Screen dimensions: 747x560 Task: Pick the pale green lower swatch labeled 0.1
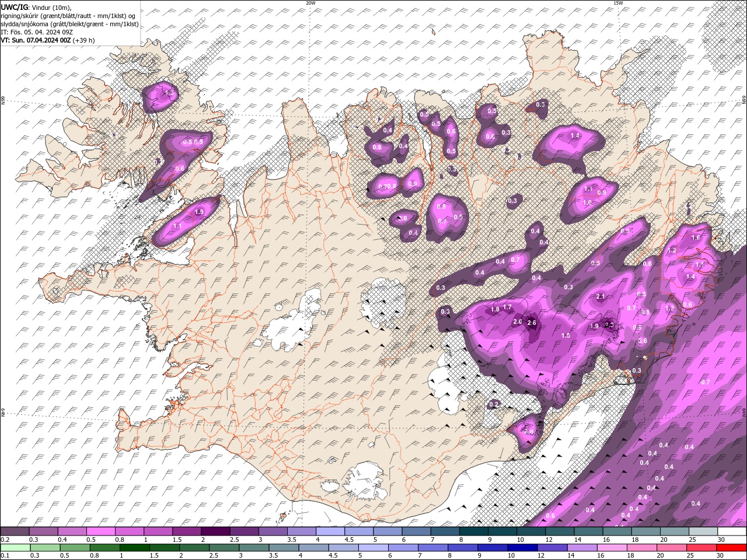pyautogui.click(x=15, y=548)
